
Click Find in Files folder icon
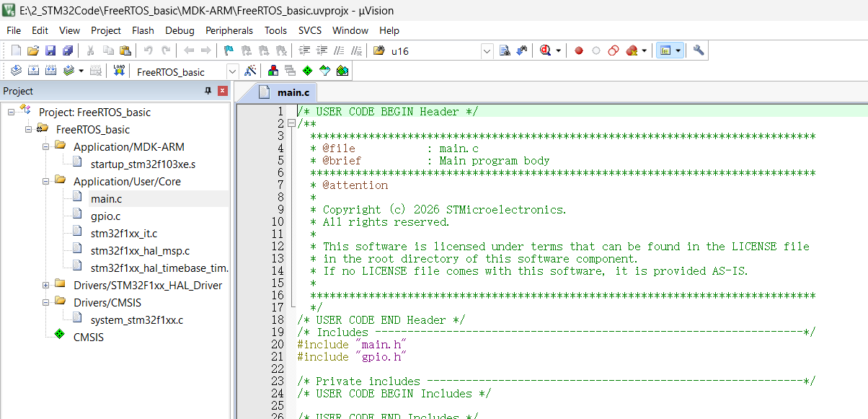pos(379,50)
